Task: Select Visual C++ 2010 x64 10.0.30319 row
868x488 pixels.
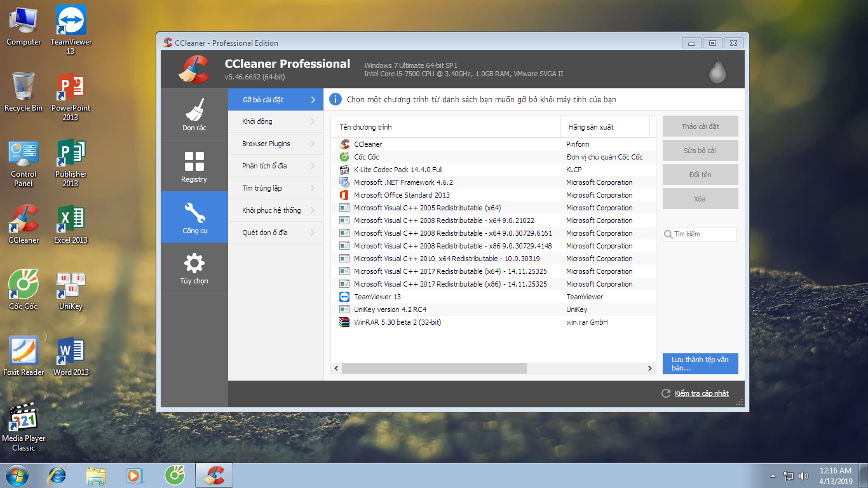Action: click(x=493, y=259)
